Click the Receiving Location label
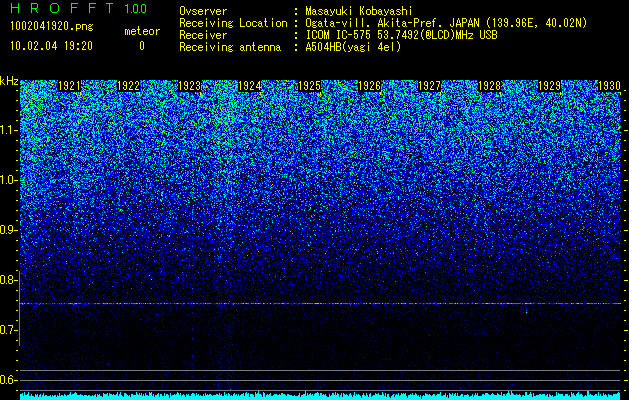 233,23
